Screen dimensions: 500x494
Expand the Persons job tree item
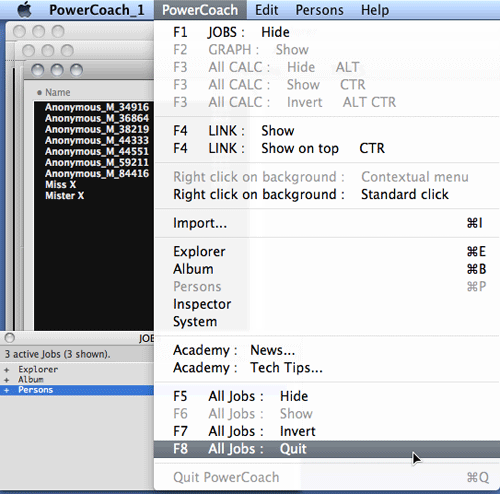[7, 390]
